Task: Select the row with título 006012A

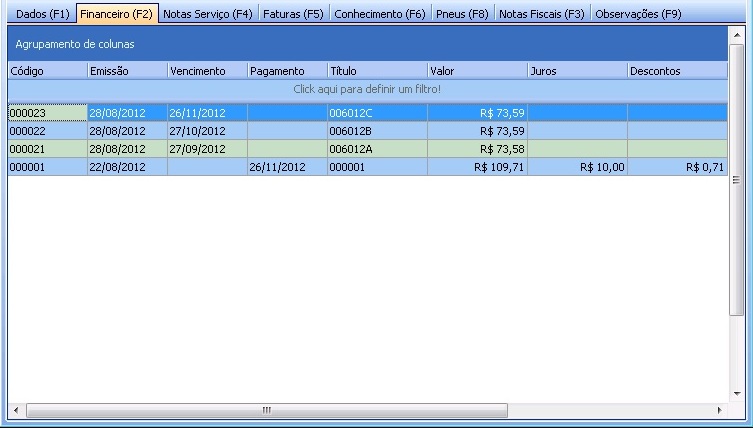Action: pos(376,149)
